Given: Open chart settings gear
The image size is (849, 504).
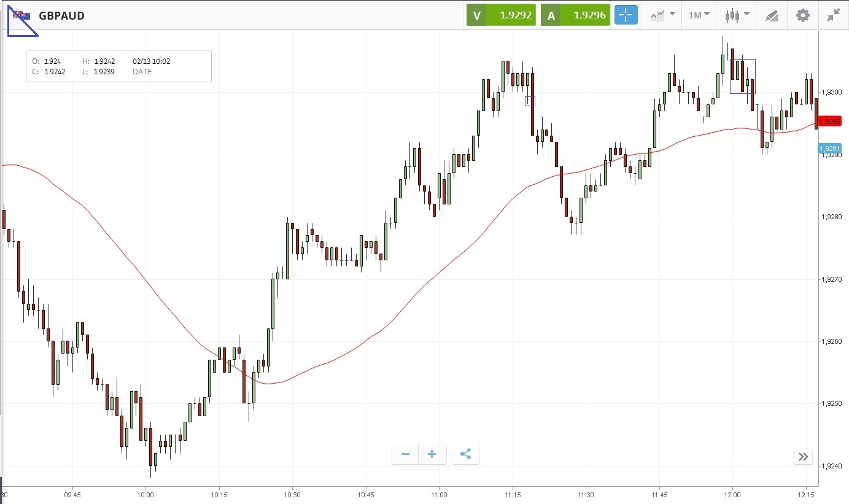Looking at the screenshot, I should click(x=802, y=15).
